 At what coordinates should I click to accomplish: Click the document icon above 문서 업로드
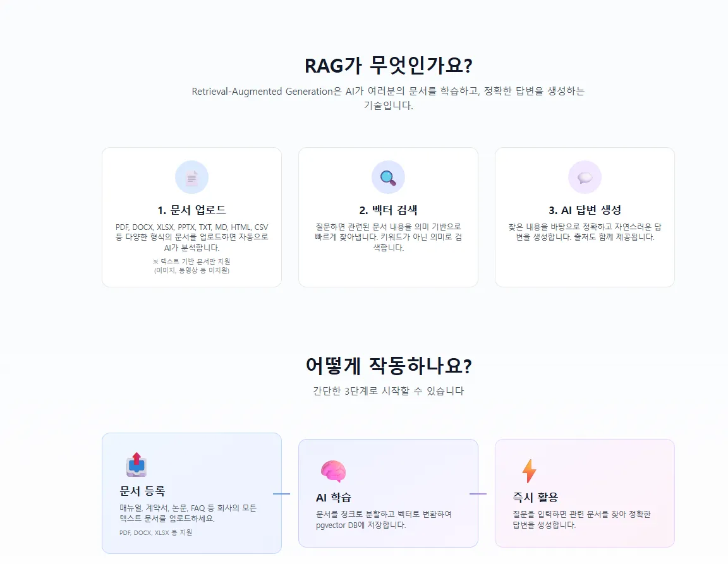pos(191,177)
